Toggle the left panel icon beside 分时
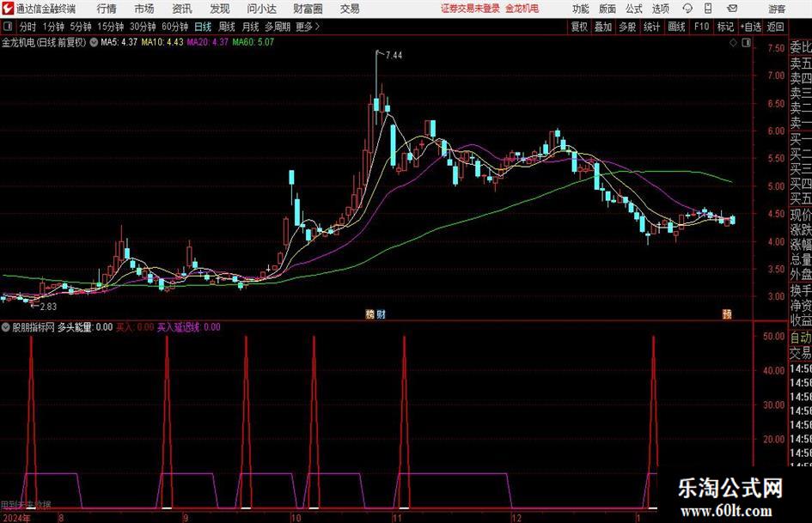This screenshot has width=812, height=523. (x=8, y=27)
